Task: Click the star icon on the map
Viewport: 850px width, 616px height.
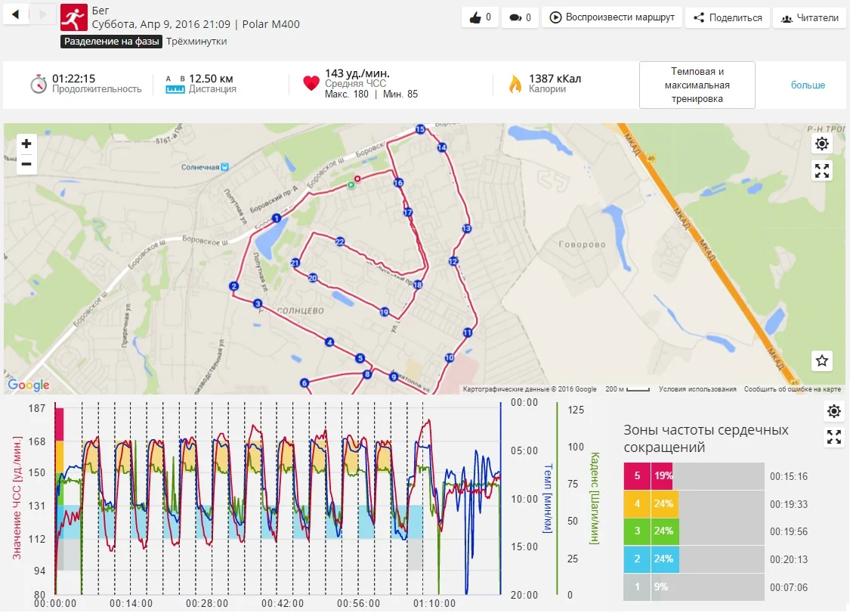Action: (x=822, y=361)
